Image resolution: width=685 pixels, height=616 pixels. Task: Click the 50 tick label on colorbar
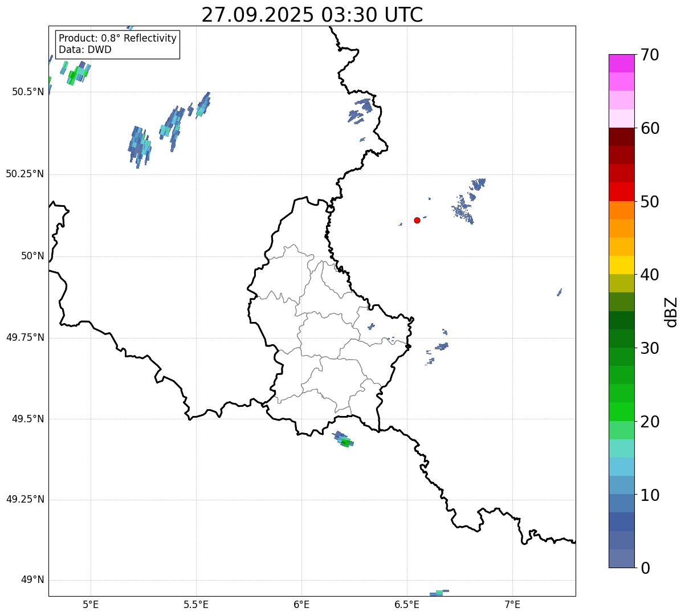(650, 202)
